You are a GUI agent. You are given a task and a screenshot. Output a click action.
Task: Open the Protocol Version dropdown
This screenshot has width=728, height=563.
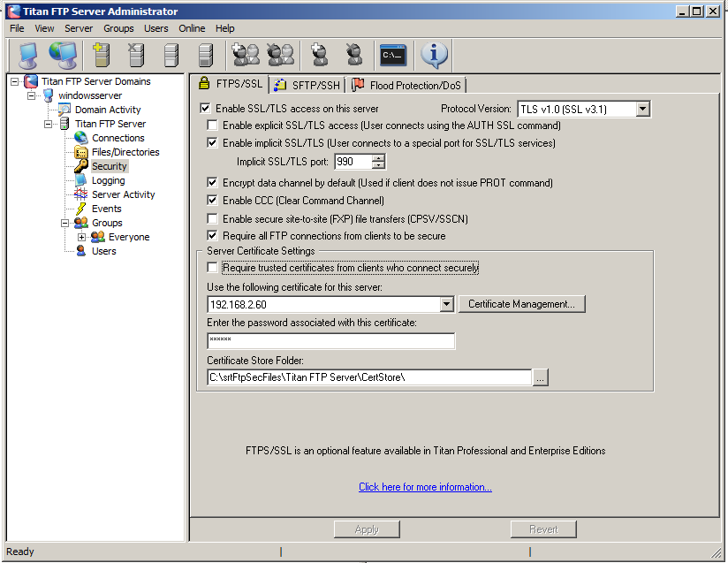click(642, 110)
